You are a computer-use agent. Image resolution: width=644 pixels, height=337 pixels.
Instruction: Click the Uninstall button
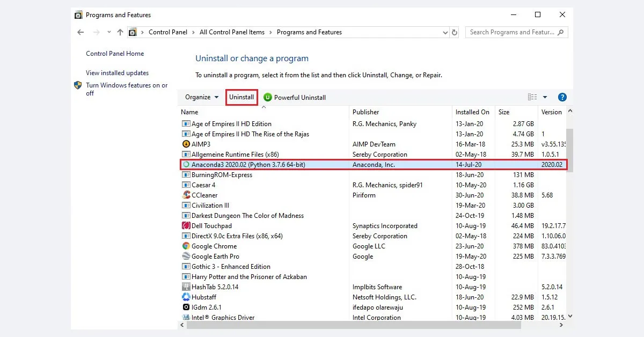coord(241,97)
